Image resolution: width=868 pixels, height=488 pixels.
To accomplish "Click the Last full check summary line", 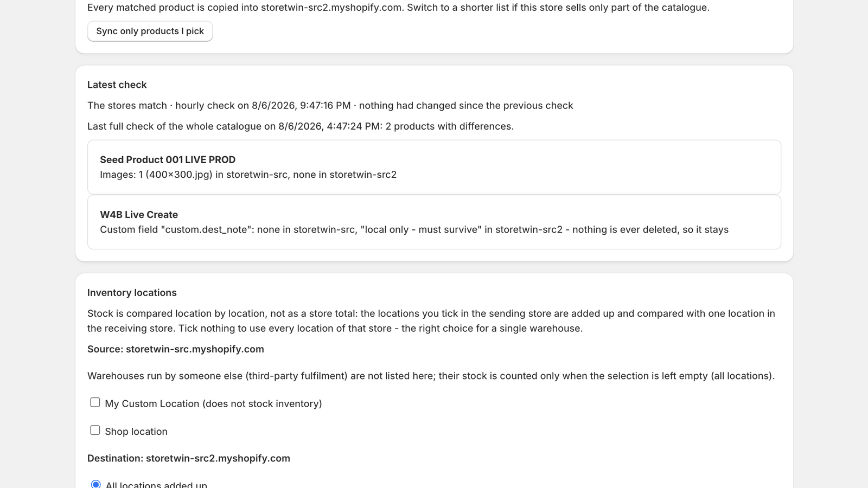I will pyautogui.click(x=301, y=126).
